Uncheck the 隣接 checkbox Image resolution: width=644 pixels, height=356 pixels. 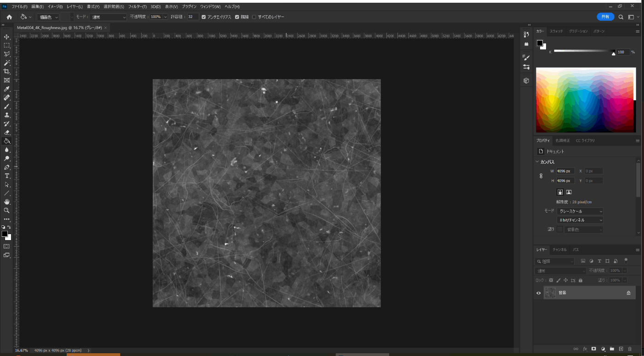pos(237,17)
